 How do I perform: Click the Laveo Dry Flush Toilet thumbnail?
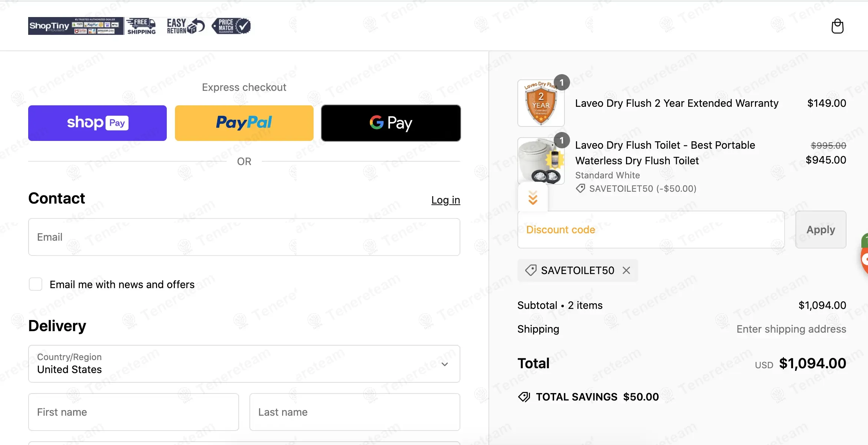pyautogui.click(x=541, y=161)
